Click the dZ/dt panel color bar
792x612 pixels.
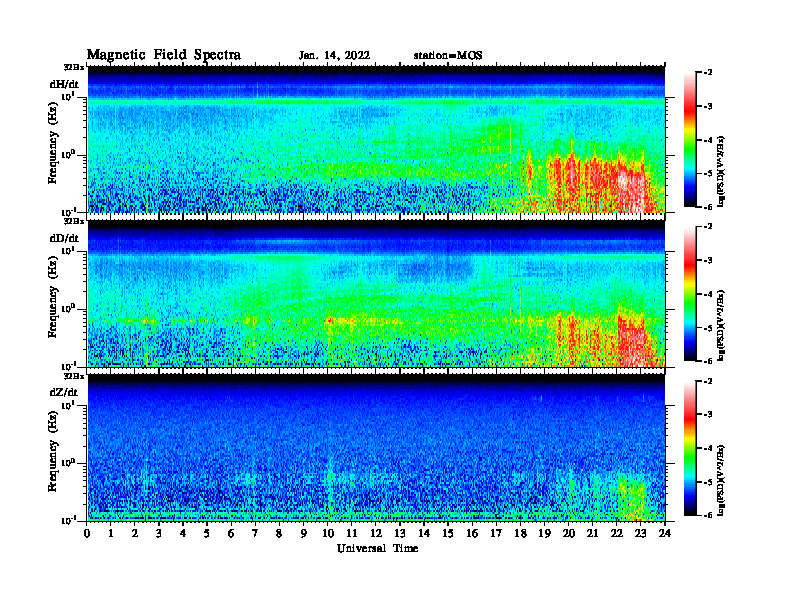tap(690, 448)
